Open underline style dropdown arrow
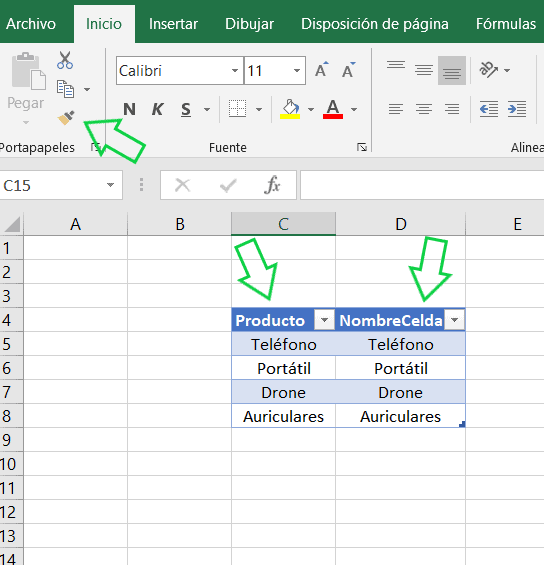The height and width of the screenshot is (565, 544). pyautogui.click(x=207, y=109)
